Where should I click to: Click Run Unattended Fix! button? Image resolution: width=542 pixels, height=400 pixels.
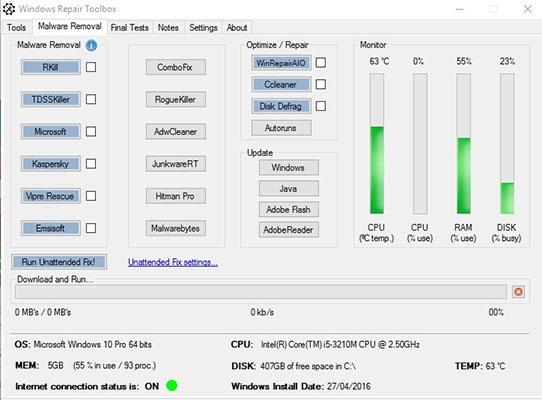(x=59, y=262)
